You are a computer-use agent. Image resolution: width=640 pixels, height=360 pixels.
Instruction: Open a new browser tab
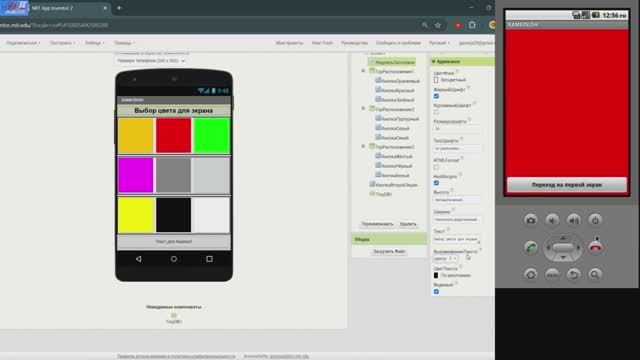coord(119,8)
